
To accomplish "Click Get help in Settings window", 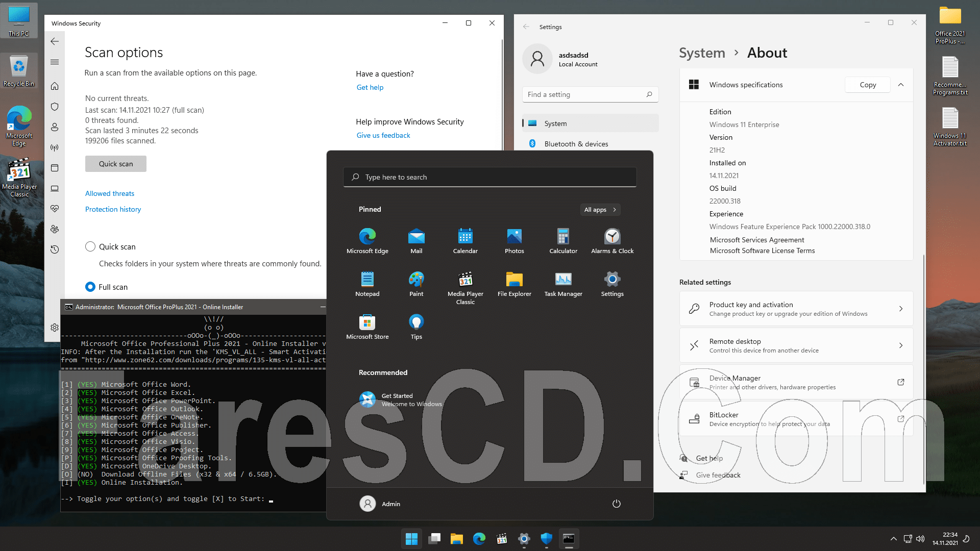I will pos(709,458).
